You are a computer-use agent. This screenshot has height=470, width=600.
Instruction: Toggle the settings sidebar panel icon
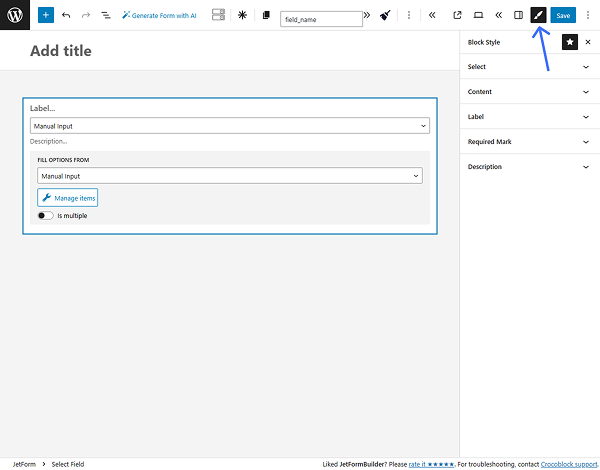(x=518, y=15)
